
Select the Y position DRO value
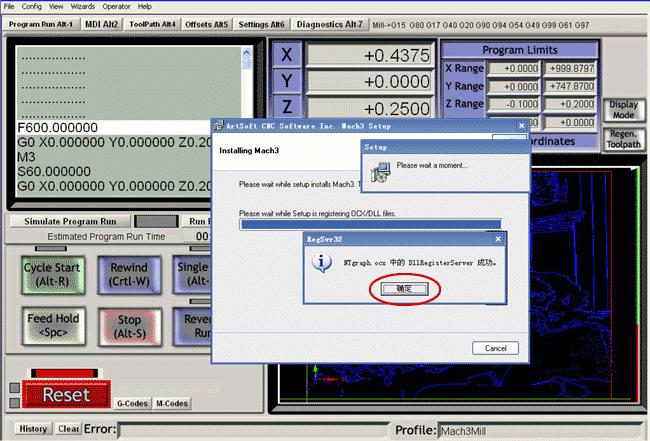(370, 81)
